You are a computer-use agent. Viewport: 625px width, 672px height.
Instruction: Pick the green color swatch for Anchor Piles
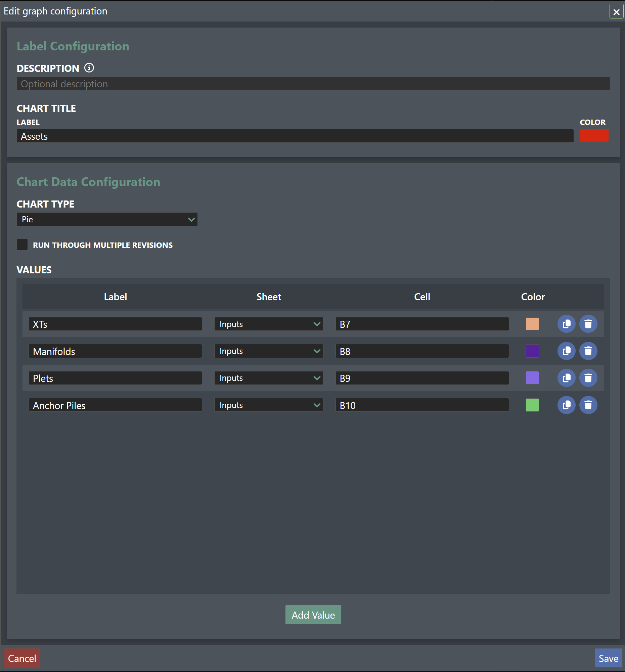point(532,405)
